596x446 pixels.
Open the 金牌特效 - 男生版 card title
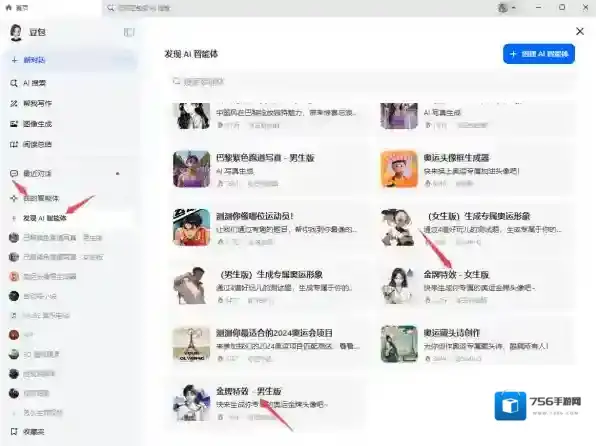coord(249,391)
